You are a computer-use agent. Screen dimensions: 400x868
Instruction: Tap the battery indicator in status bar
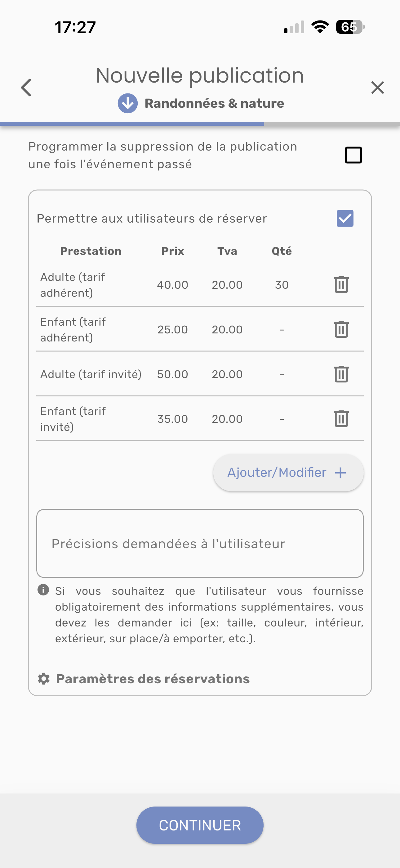[350, 27]
